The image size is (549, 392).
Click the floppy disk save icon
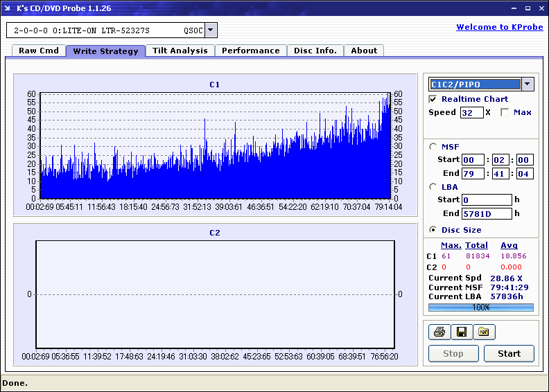462,332
